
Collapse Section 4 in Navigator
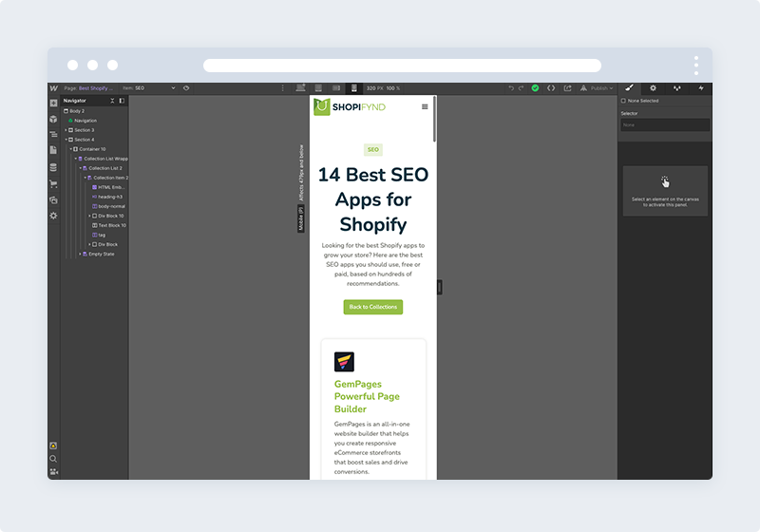66,140
